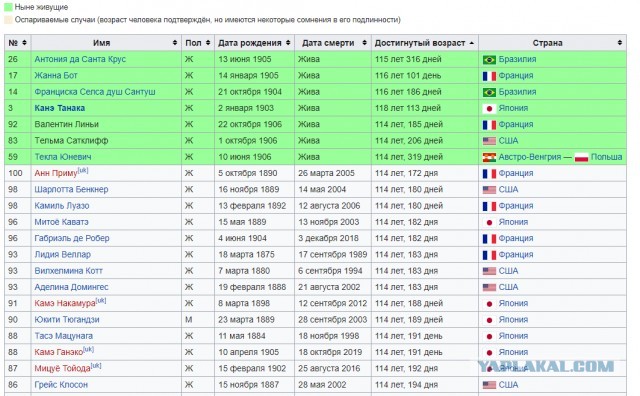Sort by Дата рождения column arrows
This screenshot has width=640, height=396.
(288, 43)
